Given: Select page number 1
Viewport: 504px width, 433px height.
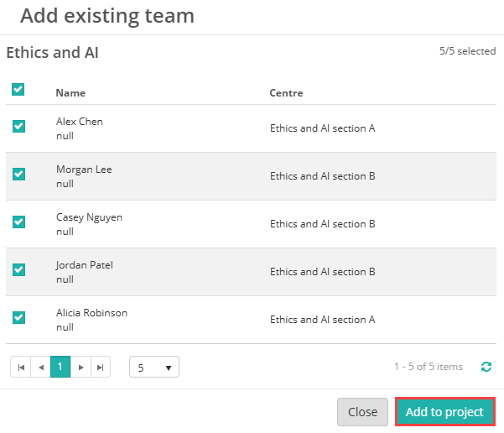Looking at the screenshot, I should coord(60,367).
